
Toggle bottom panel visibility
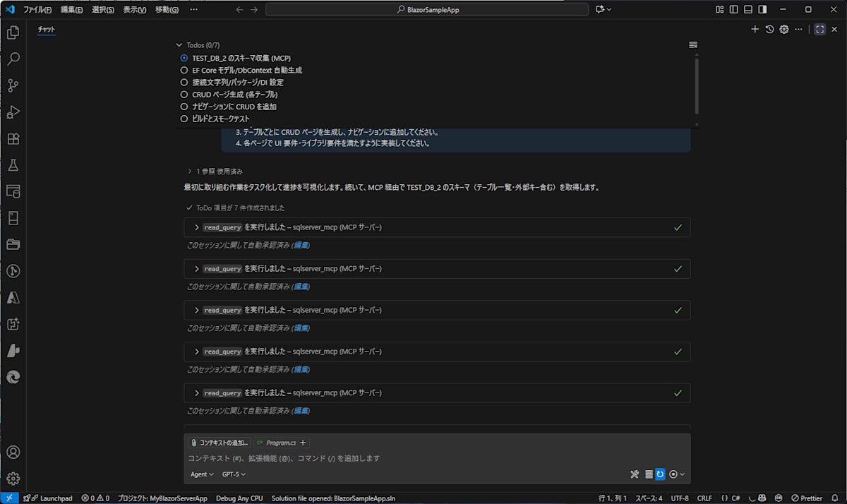748,9
